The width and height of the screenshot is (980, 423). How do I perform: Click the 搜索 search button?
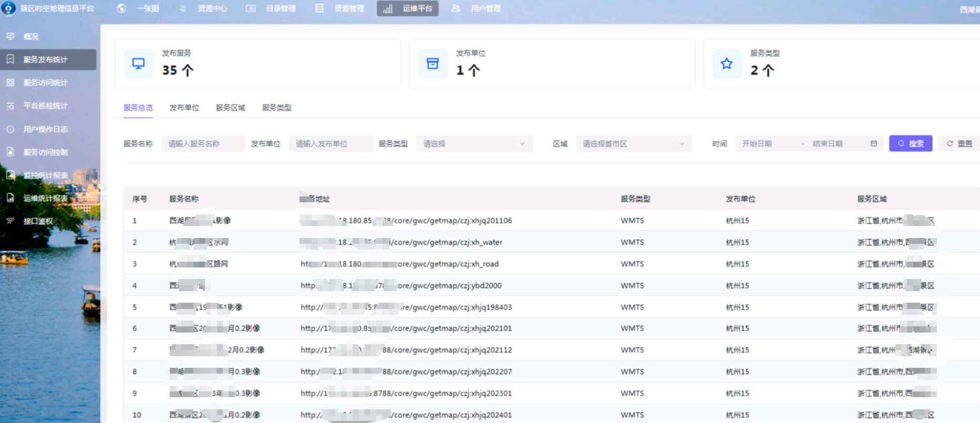coord(911,143)
